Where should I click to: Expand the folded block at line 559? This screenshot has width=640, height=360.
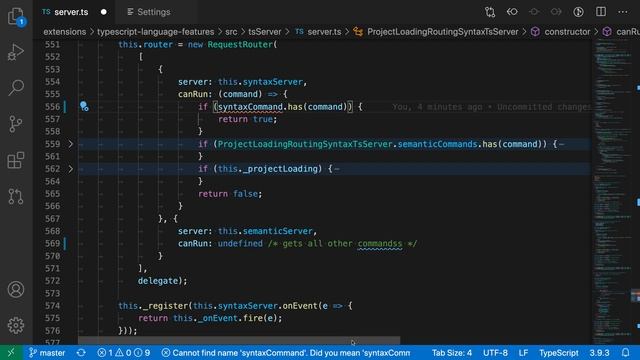point(71,144)
